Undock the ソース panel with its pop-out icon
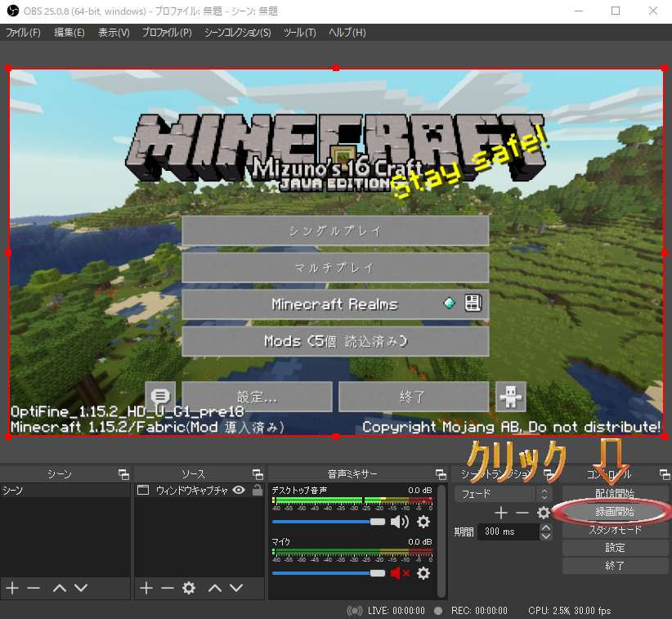Screen dimensions: 672x619 [x=258, y=474]
